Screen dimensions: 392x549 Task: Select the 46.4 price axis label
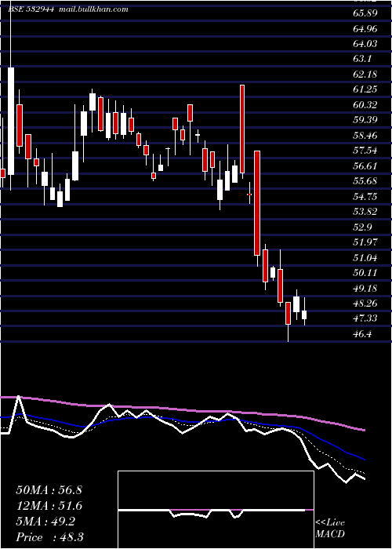tap(362, 333)
